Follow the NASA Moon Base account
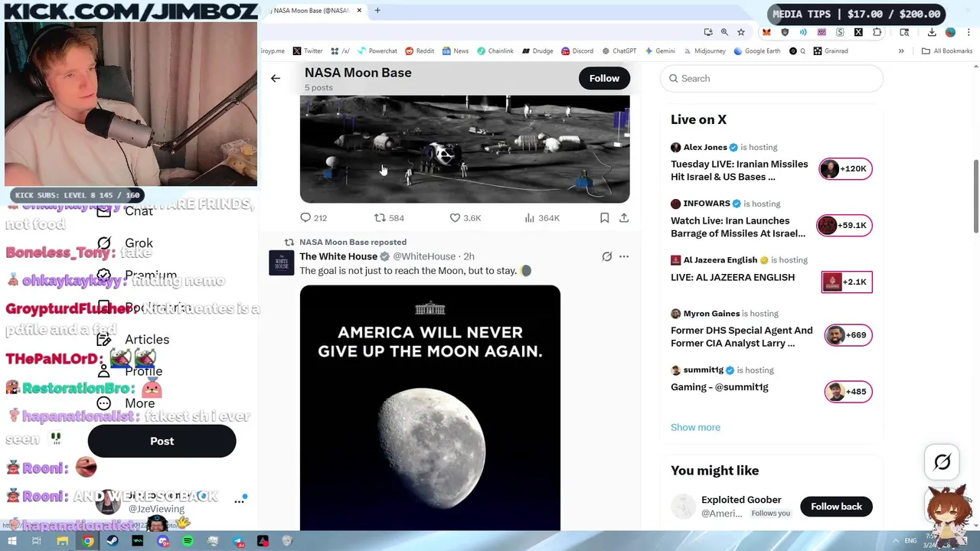Image resolution: width=980 pixels, height=551 pixels. point(604,78)
